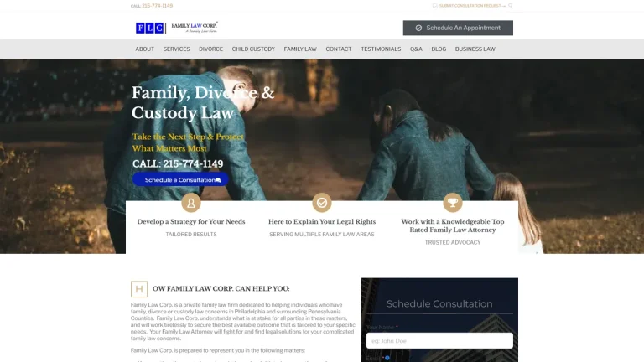Click the Family, Divorce & Custody Law headline
The height and width of the screenshot is (362, 644).
pyautogui.click(x=203, y=102)
